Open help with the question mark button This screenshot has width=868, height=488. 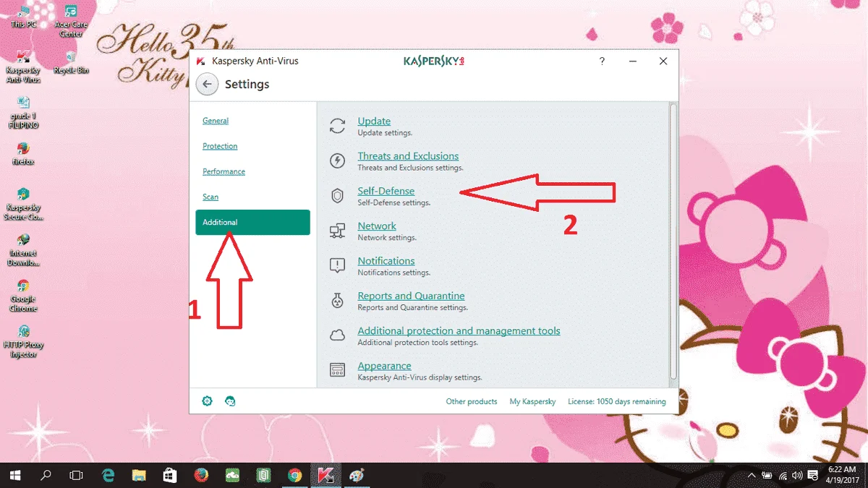[602, 61]
